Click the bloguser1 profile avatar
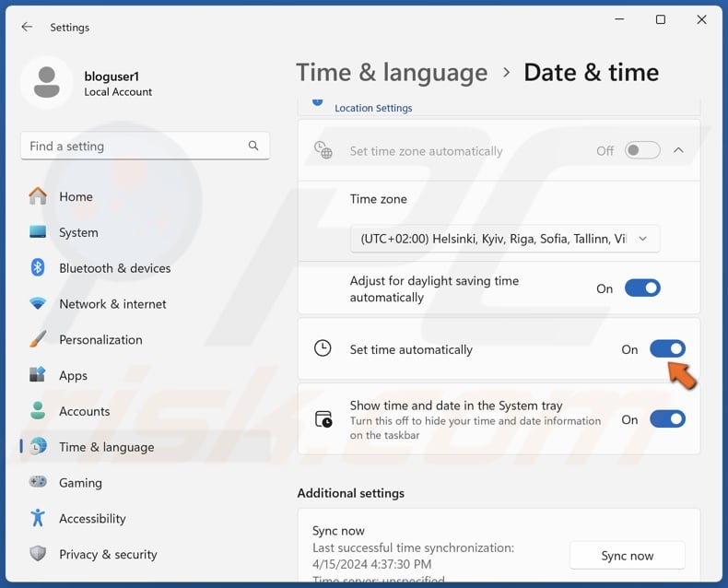This screenshot has height=588, width=728. coord(47,83)
